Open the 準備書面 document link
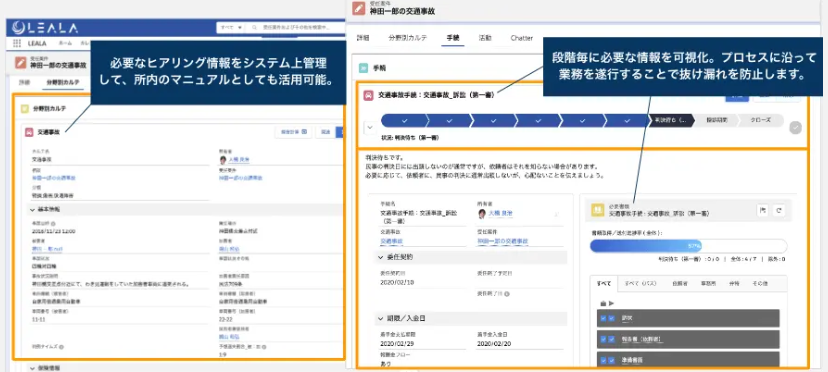This screenshot has height=372, width=828. (633, 360)
